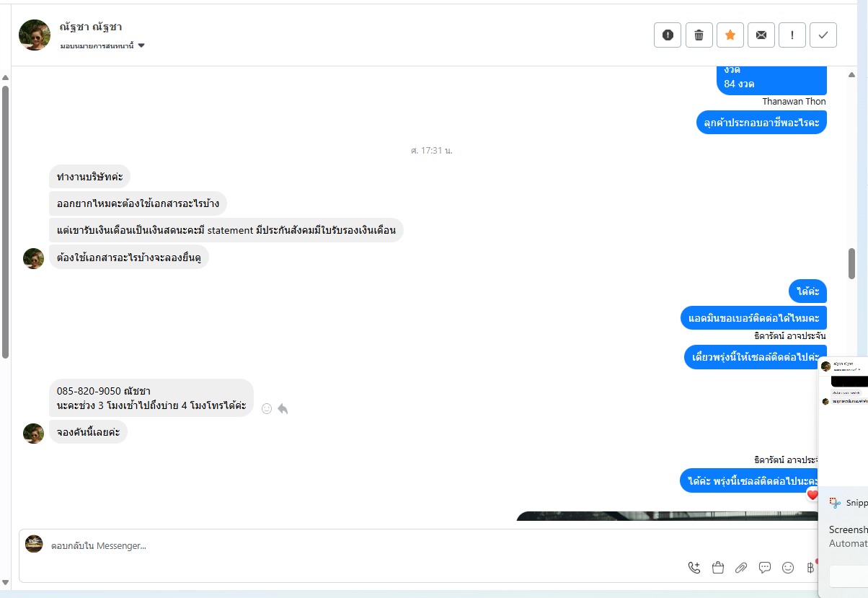Mark conversation unread with envelope icon
This screenshot has width=868, height=598.
761,35
